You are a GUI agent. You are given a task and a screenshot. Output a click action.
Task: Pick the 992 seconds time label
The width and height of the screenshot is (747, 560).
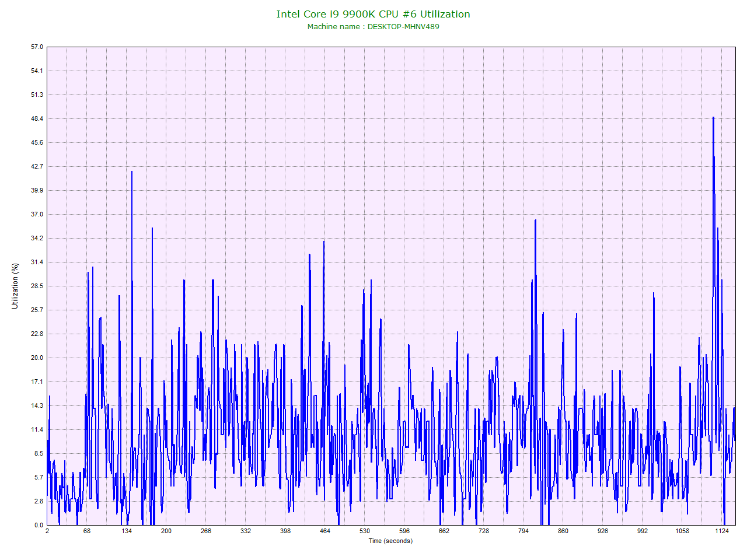pyautogui.click(x=643, y=531)
